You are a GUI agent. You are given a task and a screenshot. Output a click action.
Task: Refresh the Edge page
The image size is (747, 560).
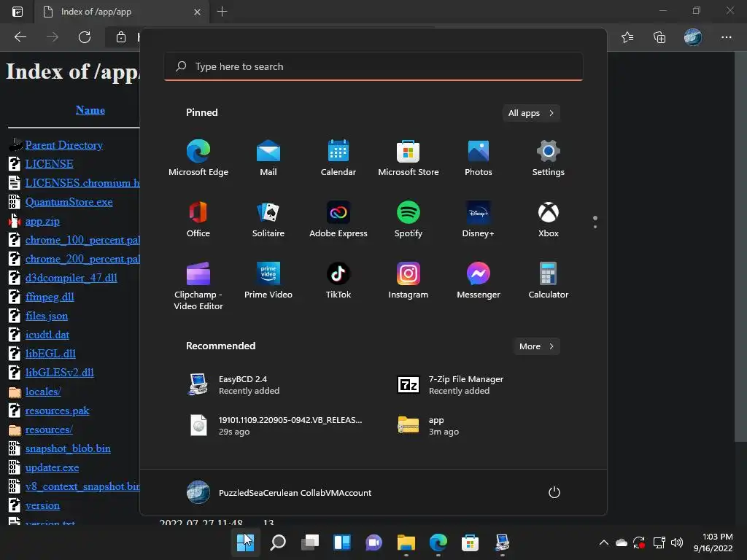click(x=85, y=37)
